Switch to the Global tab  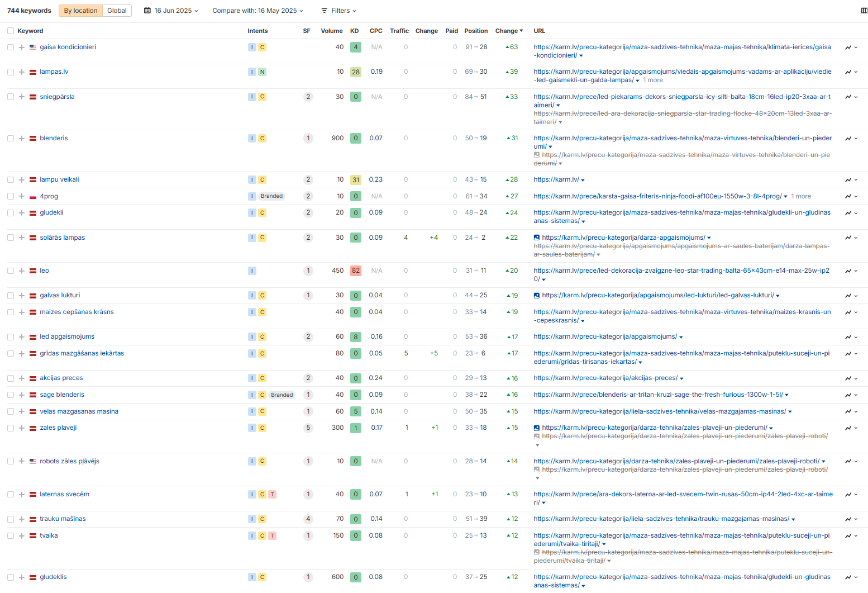[117, 11]
